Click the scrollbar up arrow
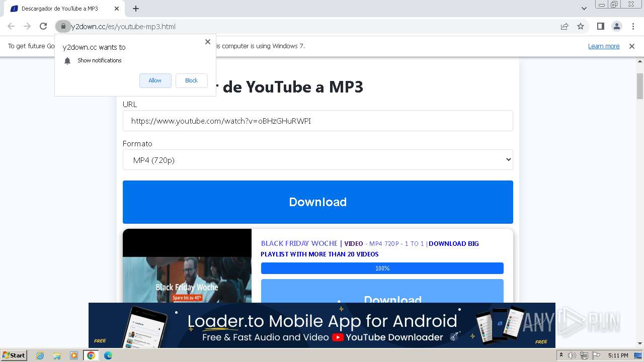 (x=640, y=61)
